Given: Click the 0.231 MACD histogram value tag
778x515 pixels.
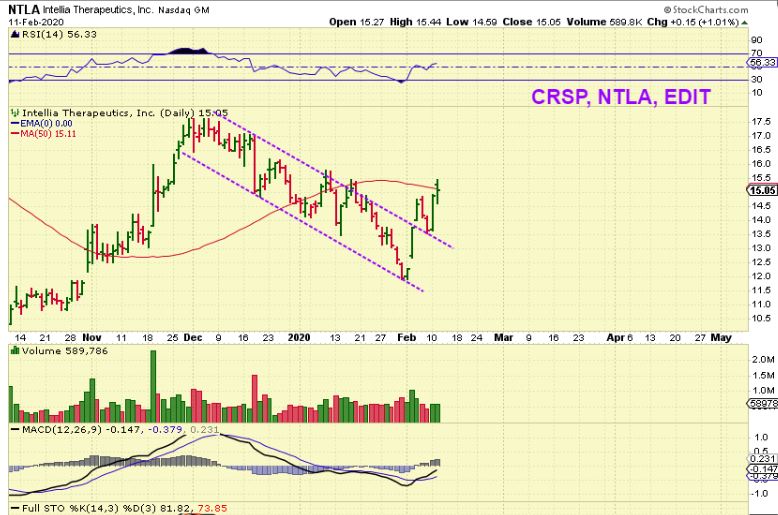Looking at the screenshot, I should (x=763, y=459).
